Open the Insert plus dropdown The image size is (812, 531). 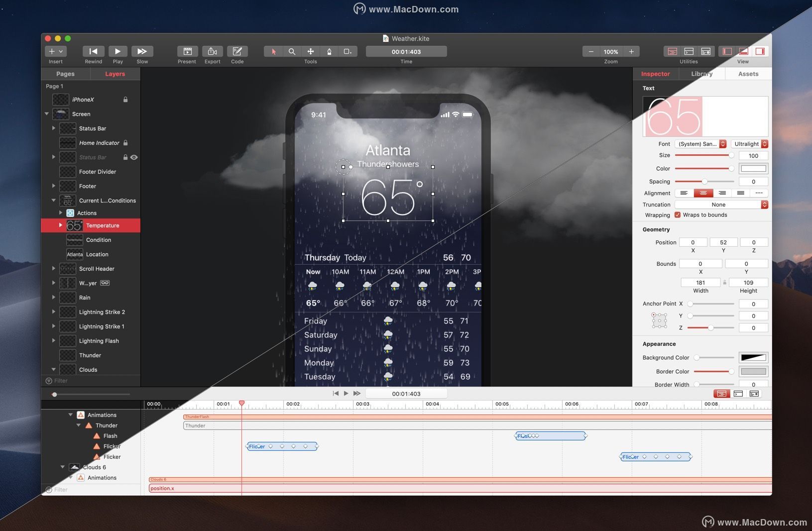[x=56, y=51]
